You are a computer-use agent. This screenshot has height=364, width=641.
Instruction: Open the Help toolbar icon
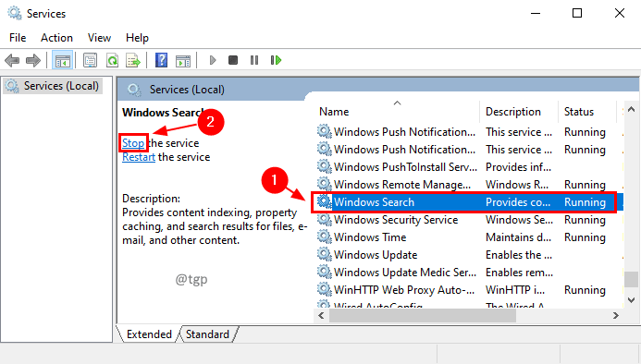tap(162, 60)
